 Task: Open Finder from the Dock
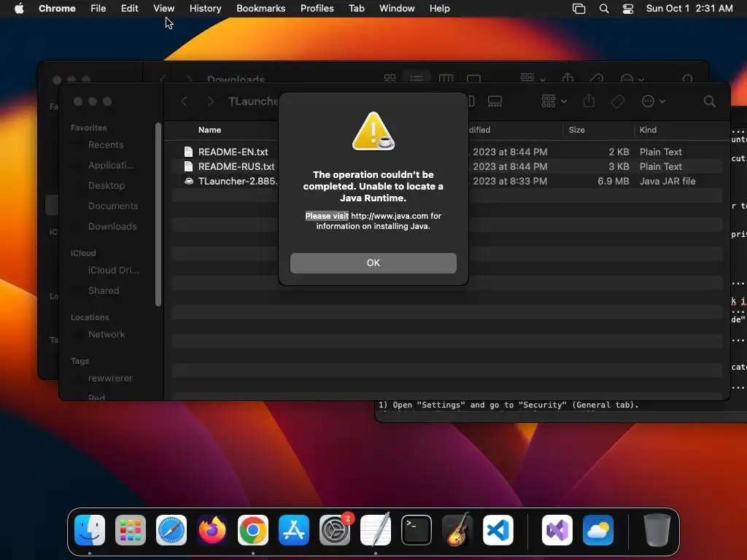click(x=90, y=530)
